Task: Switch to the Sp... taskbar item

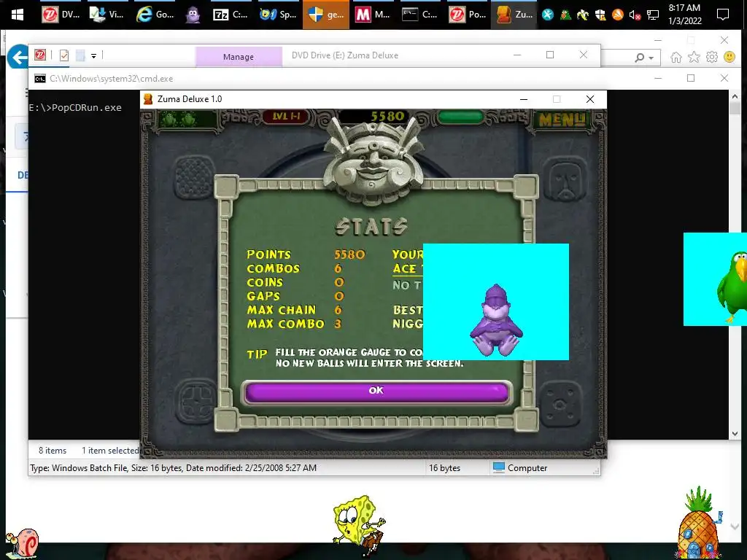Action: coord(278,15)
